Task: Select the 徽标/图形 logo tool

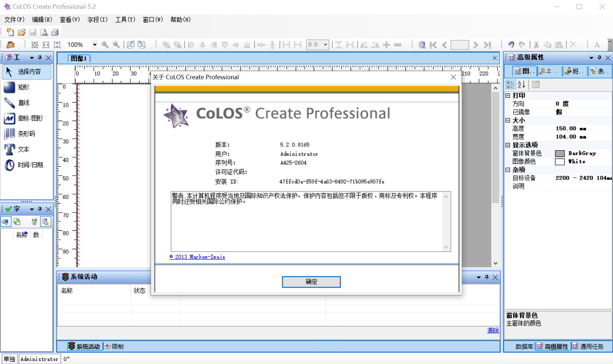Action: (x=27, y=118)
